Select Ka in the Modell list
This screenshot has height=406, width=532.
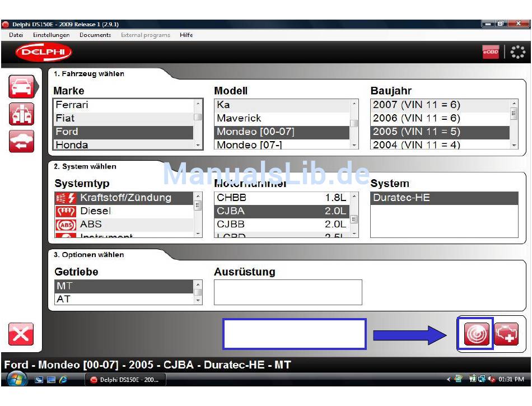(x=282, y=105)
